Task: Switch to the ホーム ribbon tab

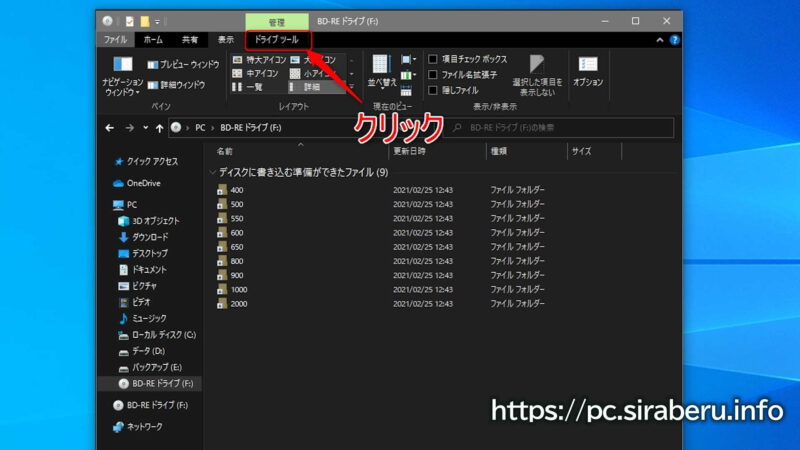Action: tap(153, 40)
